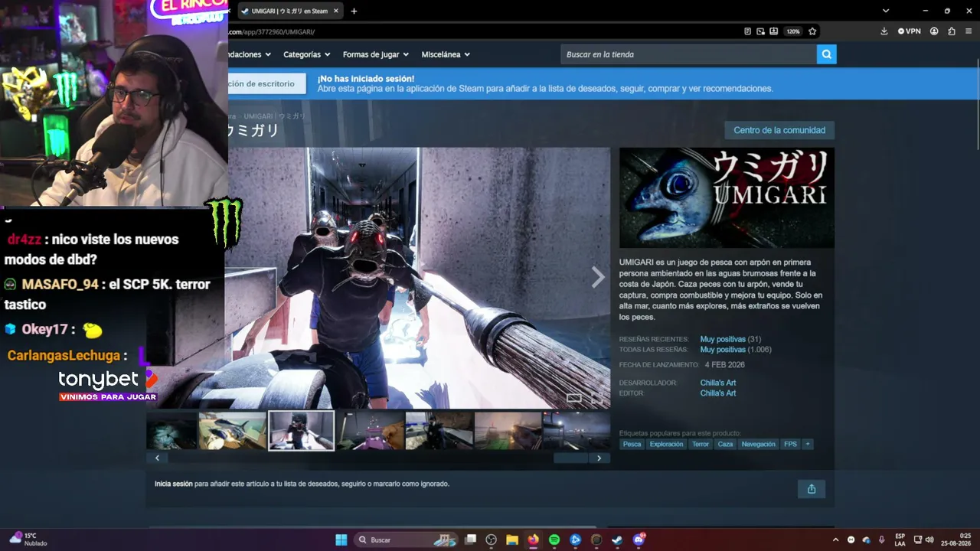Click the picture-in-picture icon in the address bar
This screenshot has width=980, height=551.
tap(760, 31)
